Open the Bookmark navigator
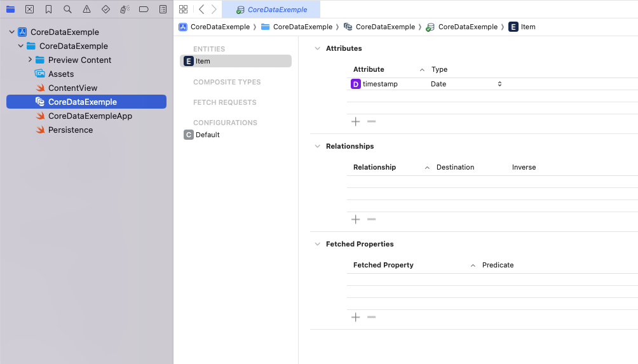The image size is (638, 364). tap(48, 9)
